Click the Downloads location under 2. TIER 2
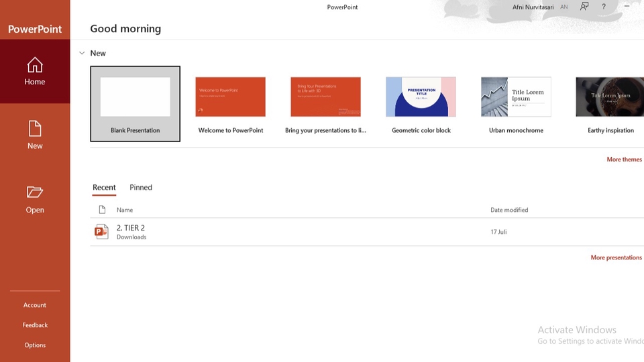The height and width of the screenshot is (362, 644). 131,237
